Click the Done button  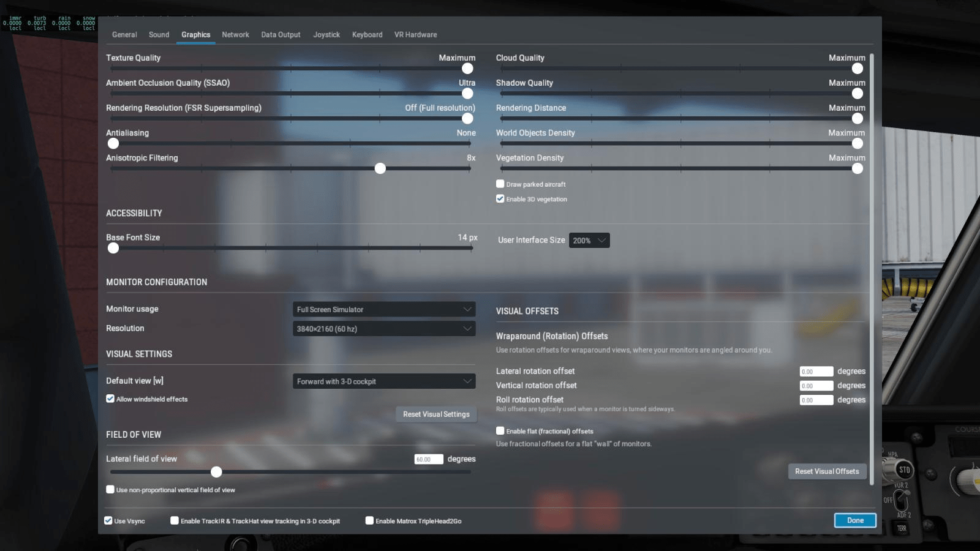coord(854,520)
